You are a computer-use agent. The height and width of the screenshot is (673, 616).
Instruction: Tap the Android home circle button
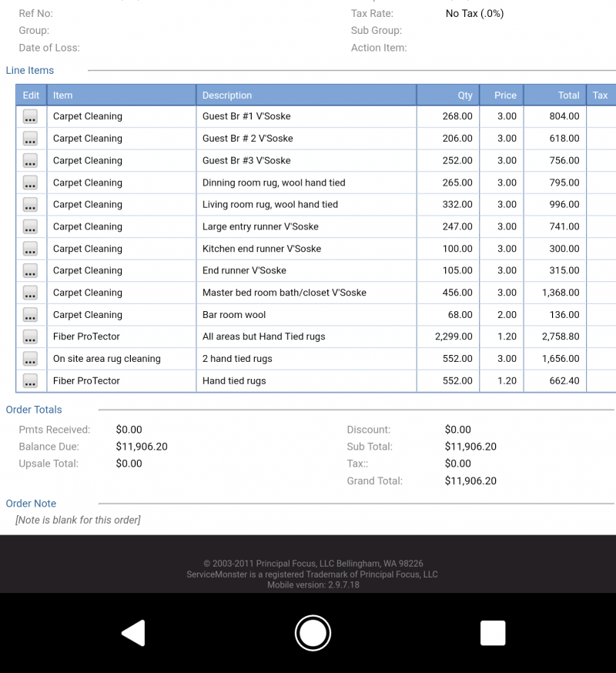(313, 633)
